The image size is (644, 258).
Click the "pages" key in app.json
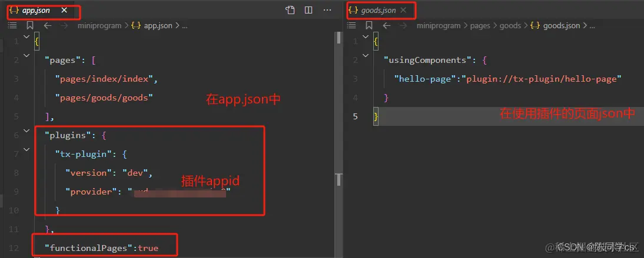point(63,60)
